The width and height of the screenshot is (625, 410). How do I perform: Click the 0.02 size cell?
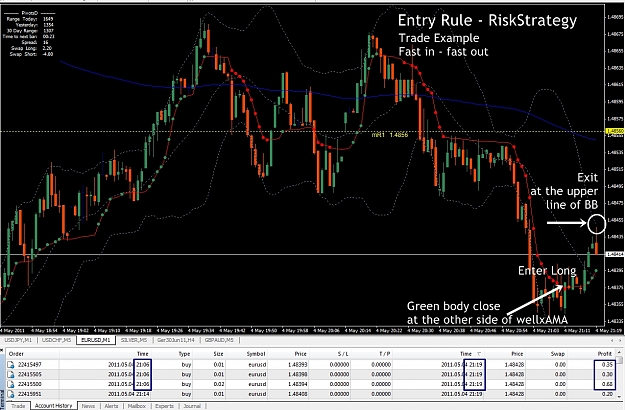tap(218, 384)
